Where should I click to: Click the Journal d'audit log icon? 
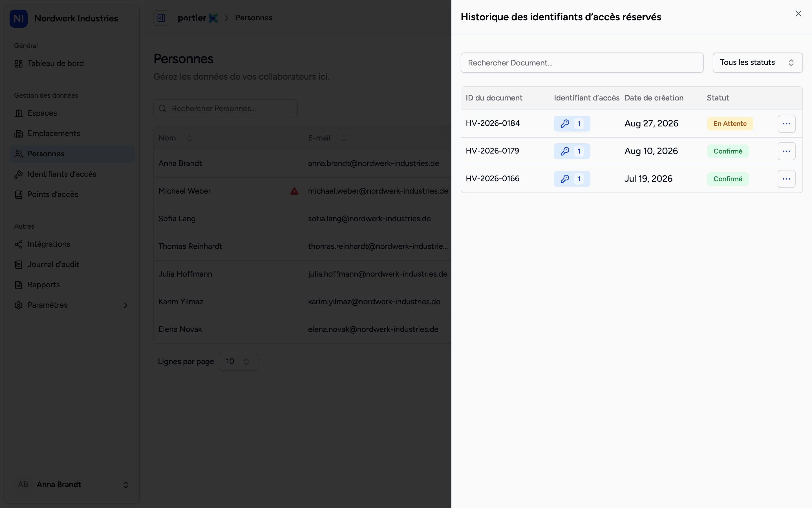[18, 264]
